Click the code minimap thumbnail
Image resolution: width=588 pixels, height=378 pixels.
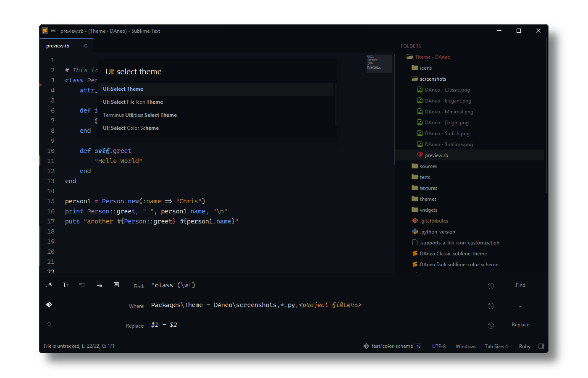(x=379, y=64)
